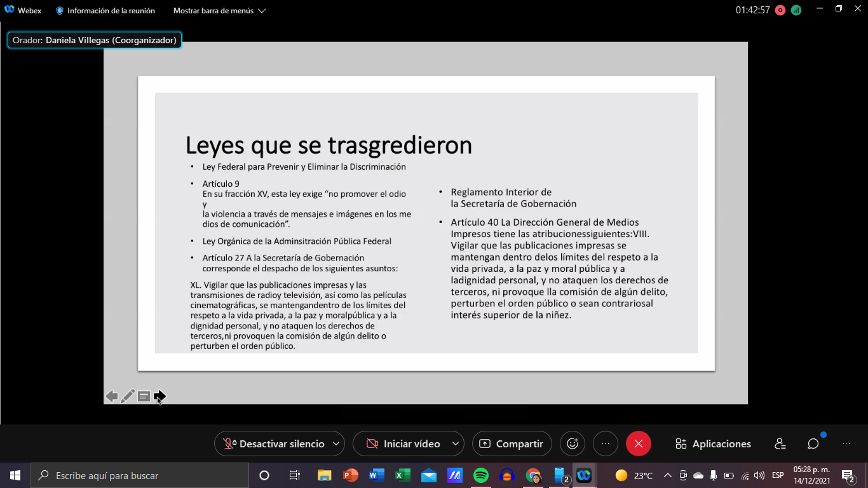Screen dimensions: 868x488
Task: Open the Mail app on taskbar
Action: click(429, 475)
